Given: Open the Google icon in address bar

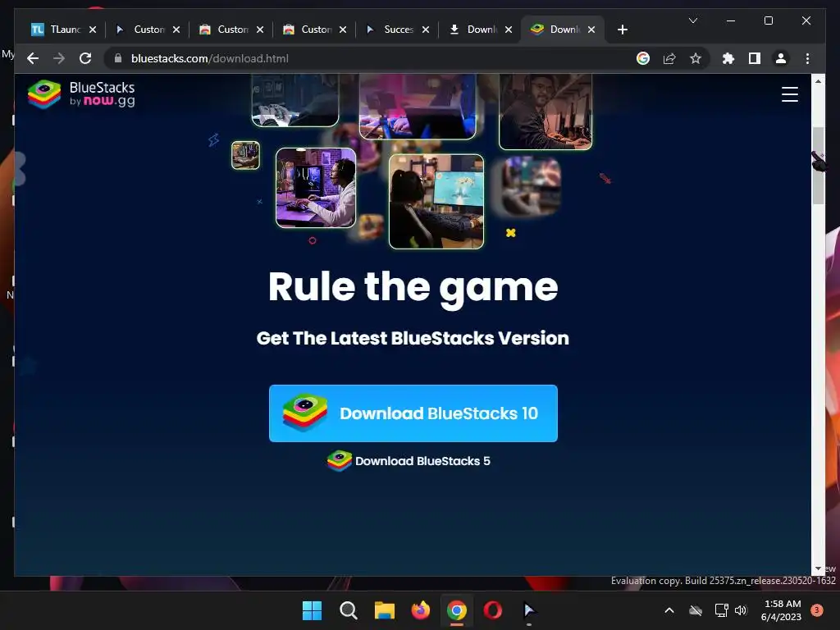Looking at the screenshot, I should 643,58.
